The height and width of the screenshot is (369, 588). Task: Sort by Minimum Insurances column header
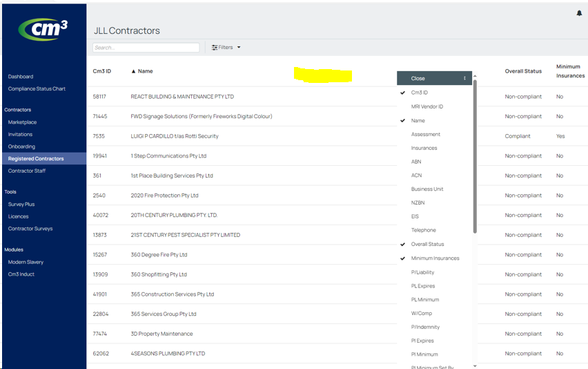(x=570, y=71)
